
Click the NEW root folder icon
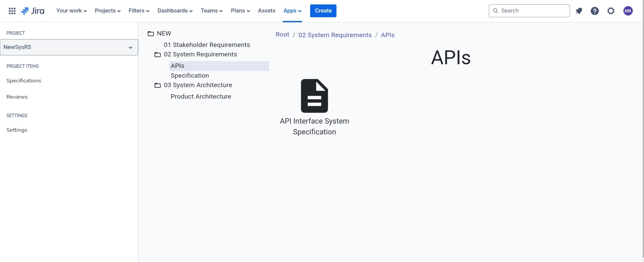[151, 34]
